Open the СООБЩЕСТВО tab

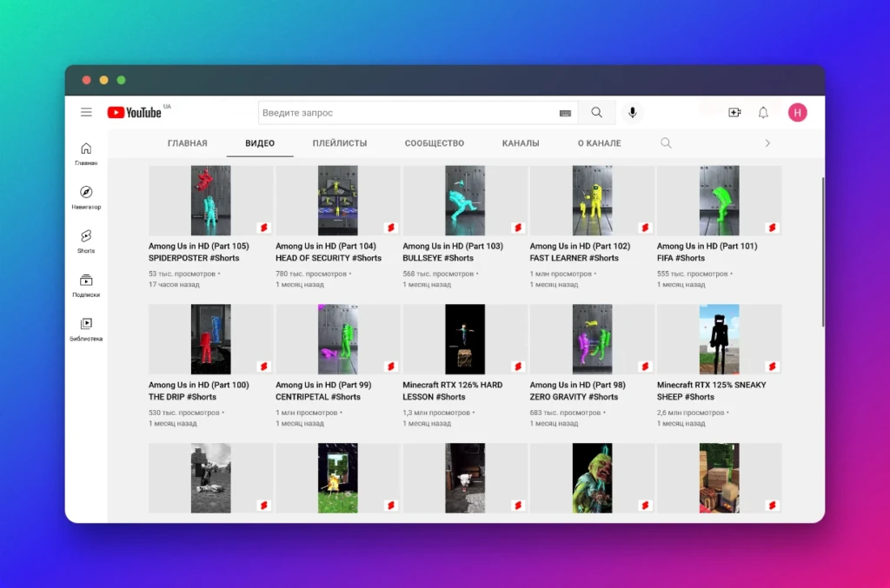tap(435, 143)
